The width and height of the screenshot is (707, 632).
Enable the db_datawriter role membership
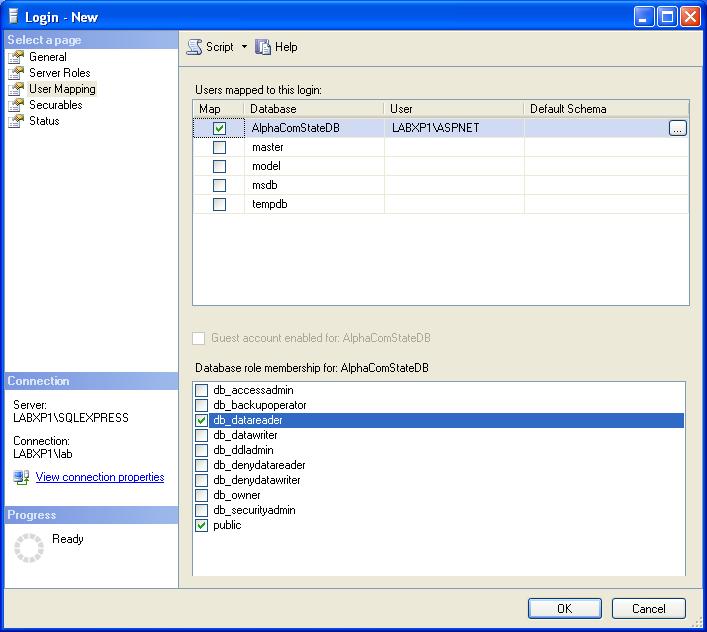202,435
